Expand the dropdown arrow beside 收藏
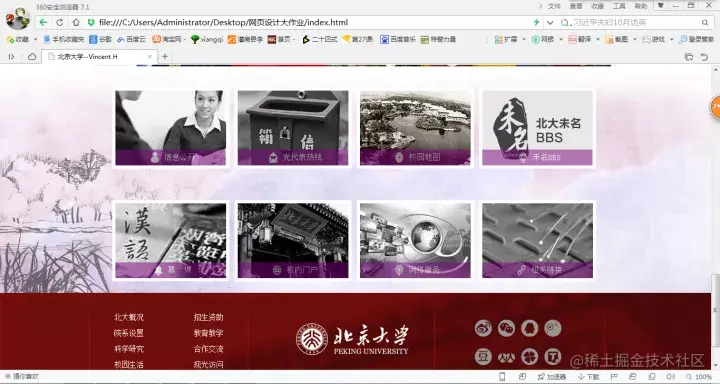 [x=35, y=40]
